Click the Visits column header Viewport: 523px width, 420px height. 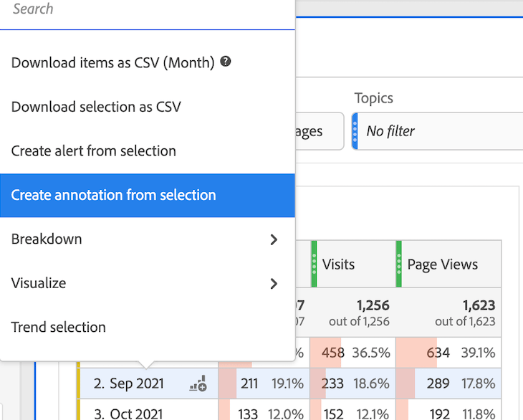click(x=338, y=264)
